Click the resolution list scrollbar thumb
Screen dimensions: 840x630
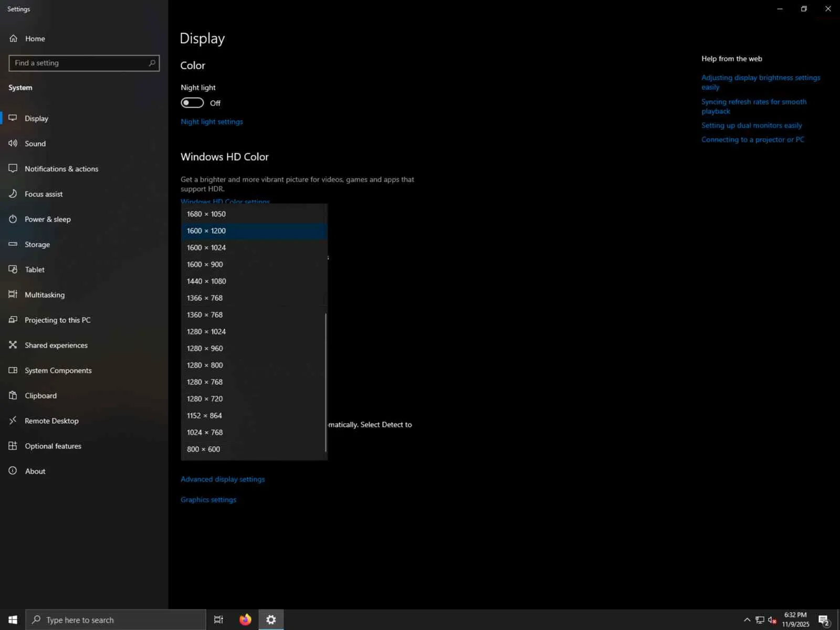point(326,382)
